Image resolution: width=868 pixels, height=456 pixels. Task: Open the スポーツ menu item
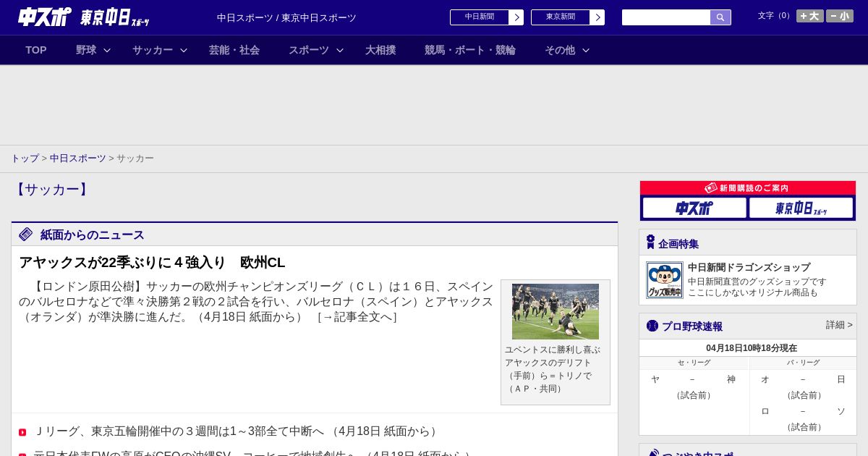[x=309, y=50]
